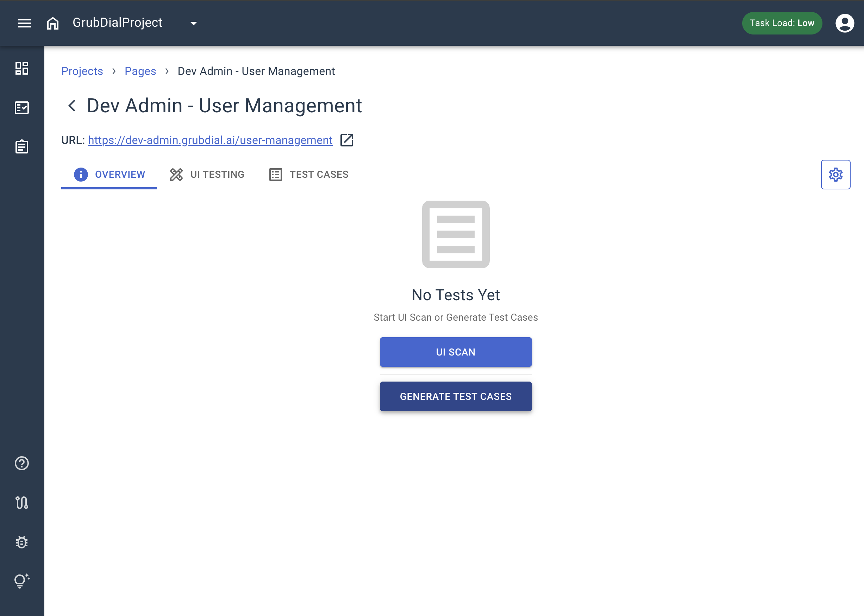Screen dimensions: 864x616
Task: Open the dashboard icon in sidebar
Action: pos(22,68)
